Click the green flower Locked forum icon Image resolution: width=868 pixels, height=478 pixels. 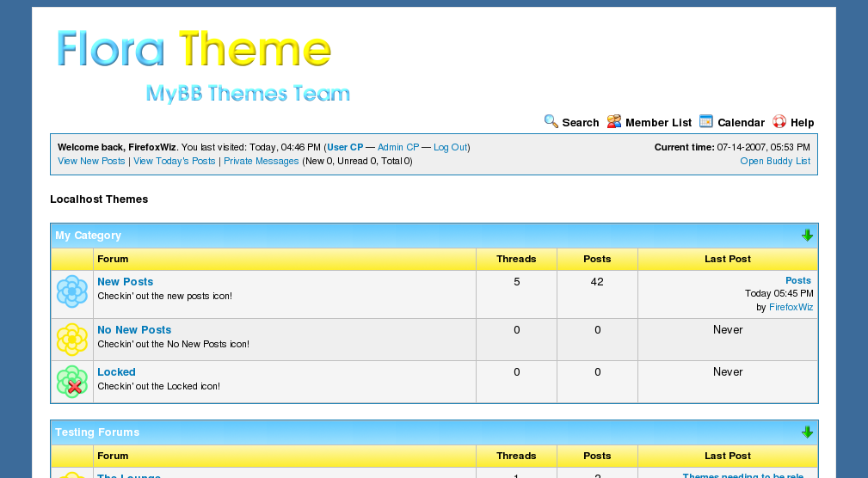click(x=72, y=382)
